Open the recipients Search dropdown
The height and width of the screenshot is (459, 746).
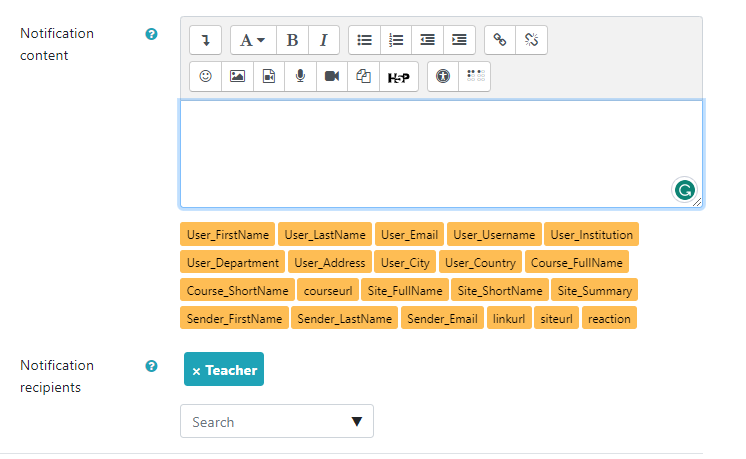pos(276,422)
